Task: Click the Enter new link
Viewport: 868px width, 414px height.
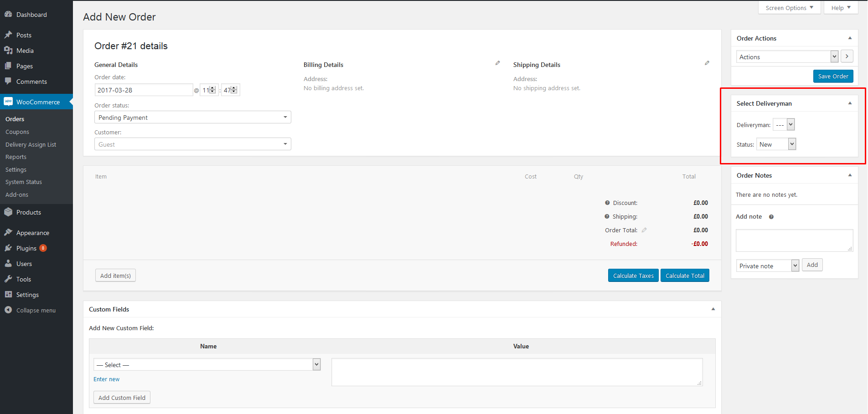Action: click(106, 379)
